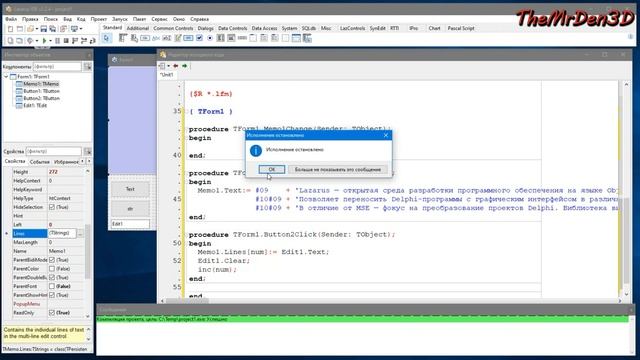Toggle the ParentShowHint checkbox
Viewport: 640px width, 360px height.
(x=52, y=295)
